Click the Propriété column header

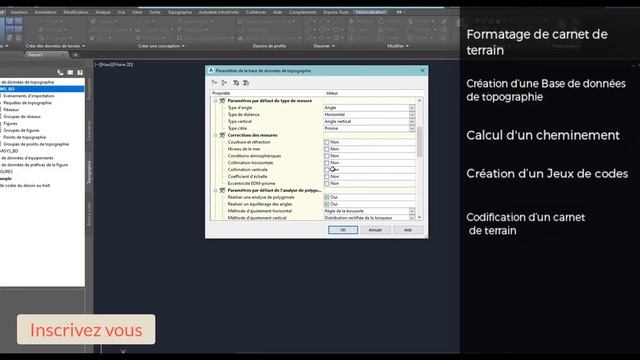267,93
